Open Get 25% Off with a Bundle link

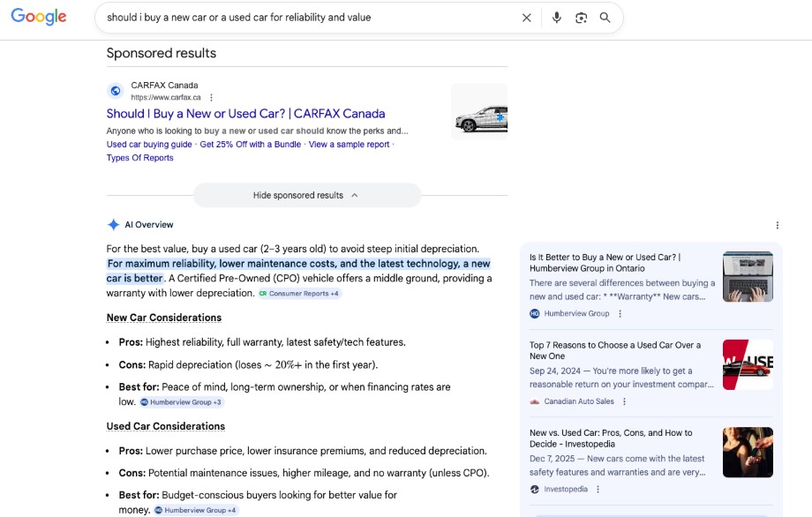[x=250, y=145]
